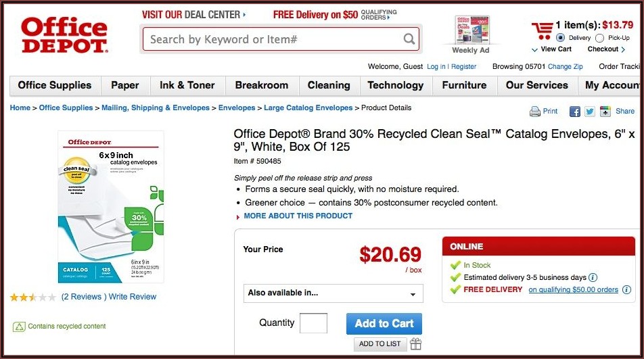
Task: Open info icon next to estimated delivery
Action: click(593, 277)
